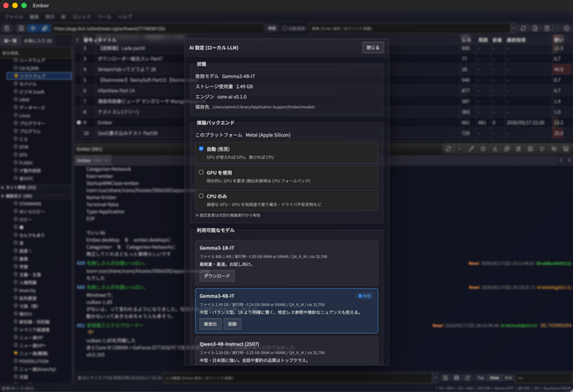Click the URL address field
The height and width of the screenshot is (392, 573).
[158, 28]
